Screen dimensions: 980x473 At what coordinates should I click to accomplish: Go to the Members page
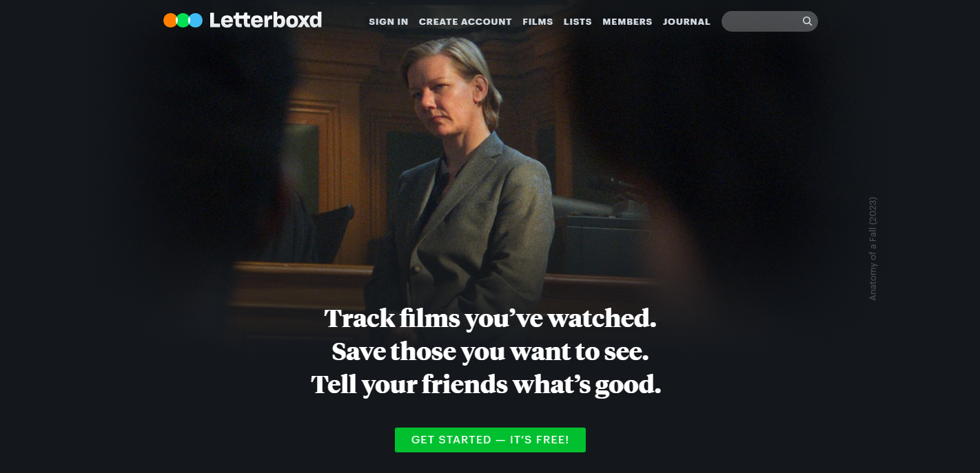pyautogui.click(x=627, y=21)
